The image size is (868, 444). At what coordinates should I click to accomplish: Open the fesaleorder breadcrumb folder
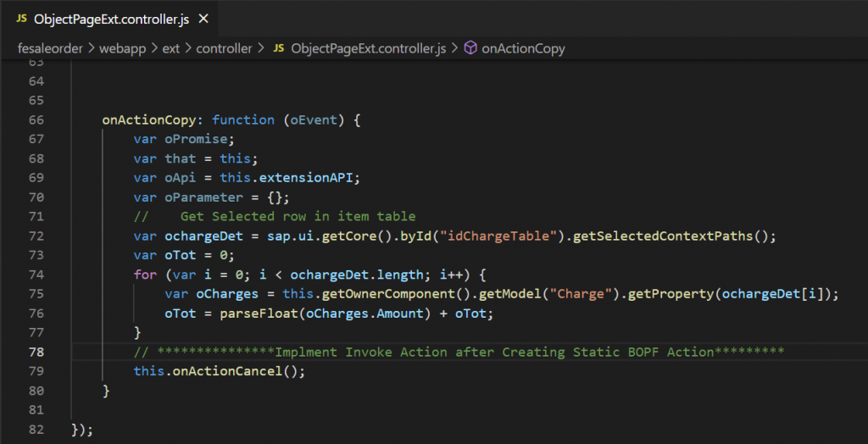tap(50, 48)
